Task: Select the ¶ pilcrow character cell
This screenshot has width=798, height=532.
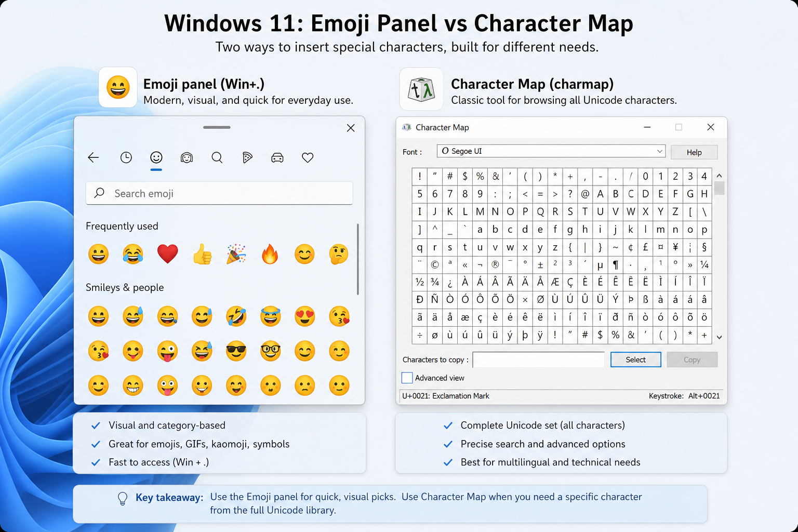Action: tap(615, 264)
